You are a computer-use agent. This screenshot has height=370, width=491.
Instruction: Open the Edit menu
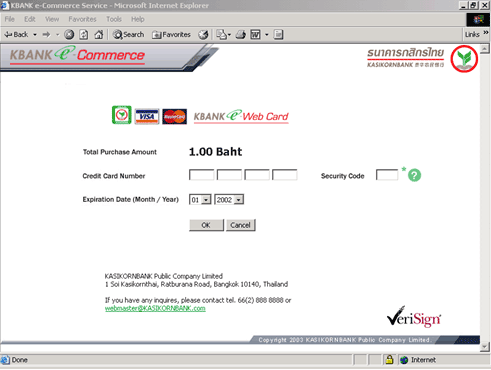click(x=30, y=19)
